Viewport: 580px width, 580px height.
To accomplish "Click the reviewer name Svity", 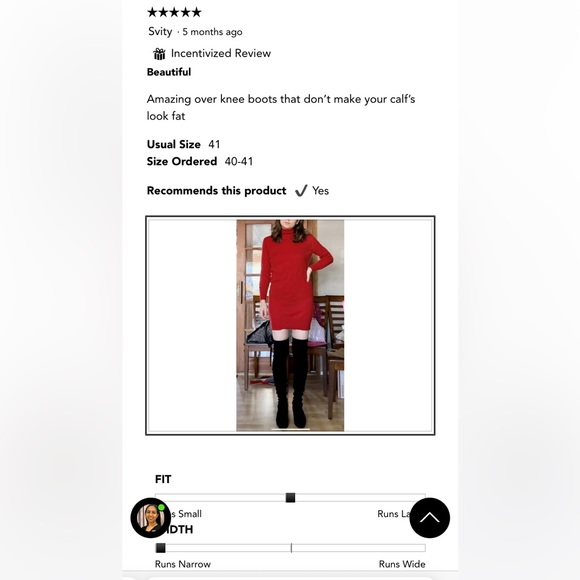I will tap(160, 31).
